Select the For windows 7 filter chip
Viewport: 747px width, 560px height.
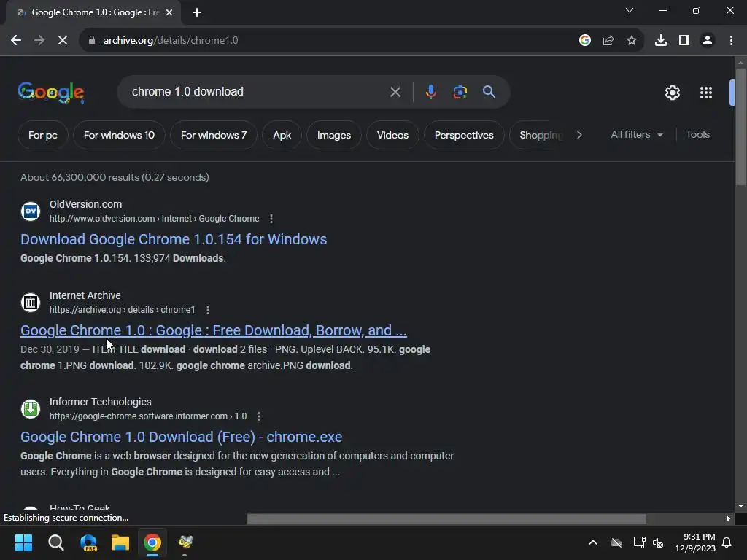pos(214,135)
